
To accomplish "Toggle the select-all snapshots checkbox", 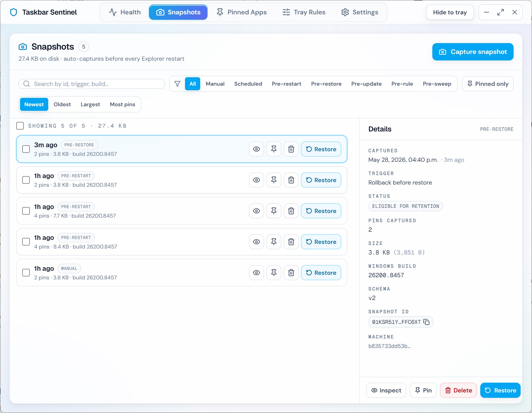I will 20,126.
